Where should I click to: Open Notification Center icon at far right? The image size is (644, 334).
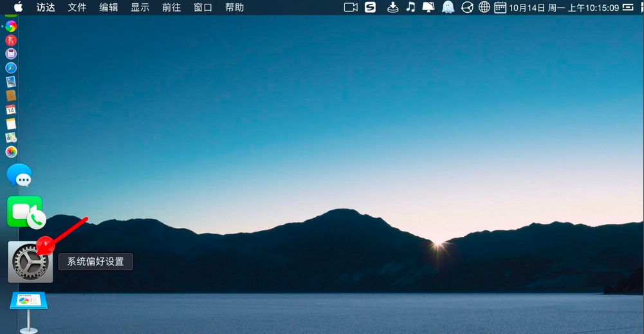(x=628, y=7)
